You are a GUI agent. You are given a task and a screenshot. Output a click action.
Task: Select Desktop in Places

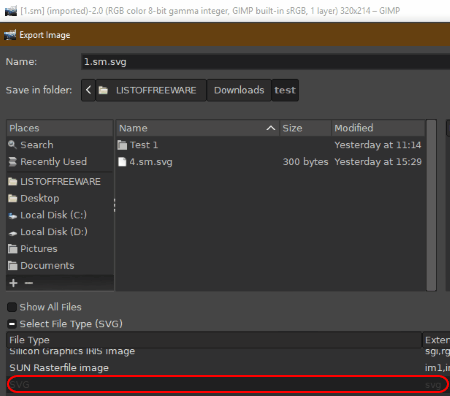(60, 198)
